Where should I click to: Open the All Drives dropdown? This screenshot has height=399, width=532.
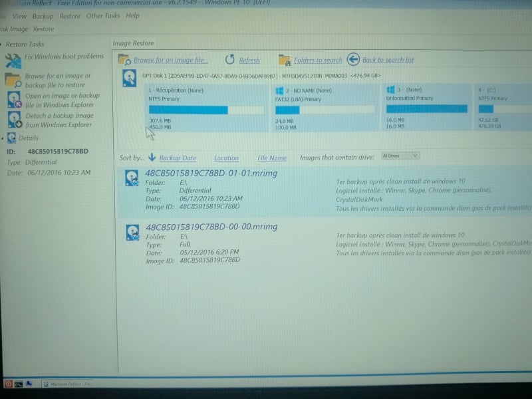click(x=400, y=156)
